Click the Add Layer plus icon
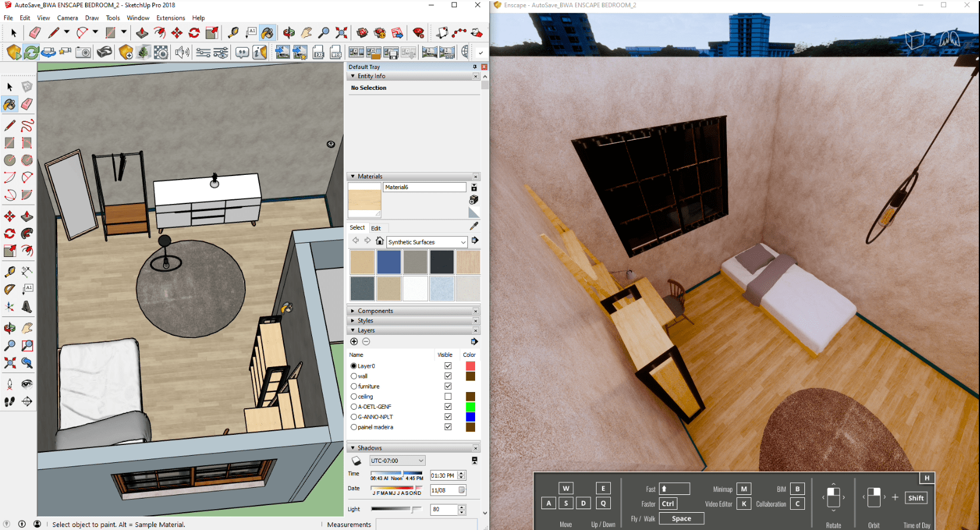Image resolution: width=980 pixels, height=530 pixels. point(354,341)
